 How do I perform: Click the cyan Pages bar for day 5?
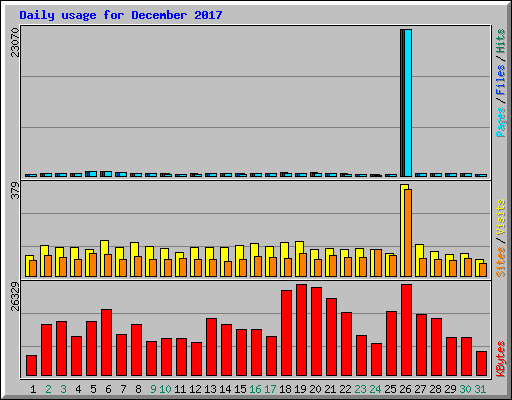click(93, 174)
